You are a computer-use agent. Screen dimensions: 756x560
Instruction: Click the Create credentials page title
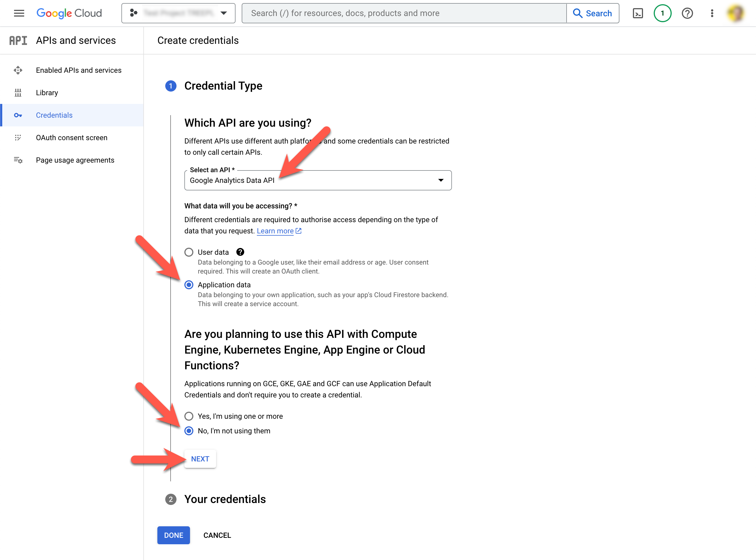point(198,40)
